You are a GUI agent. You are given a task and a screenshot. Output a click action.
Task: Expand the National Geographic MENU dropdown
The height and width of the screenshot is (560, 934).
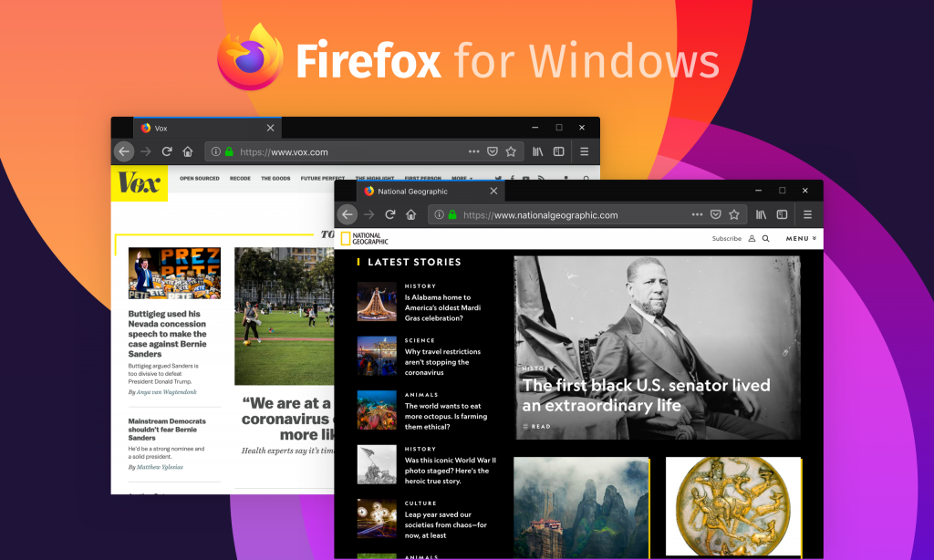pyautogui.click(x=801, y=238)
